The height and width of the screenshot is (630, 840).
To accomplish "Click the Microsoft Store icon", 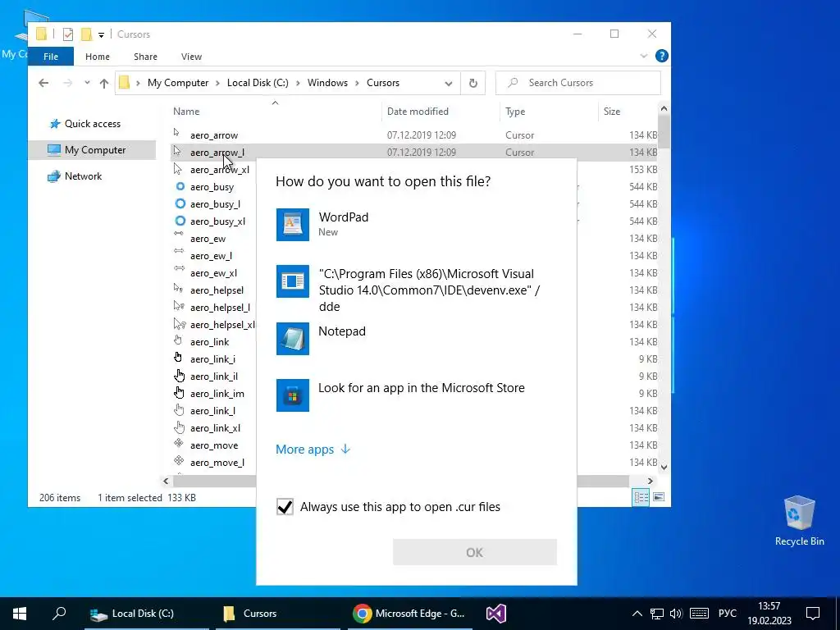I will click(293, 395).
